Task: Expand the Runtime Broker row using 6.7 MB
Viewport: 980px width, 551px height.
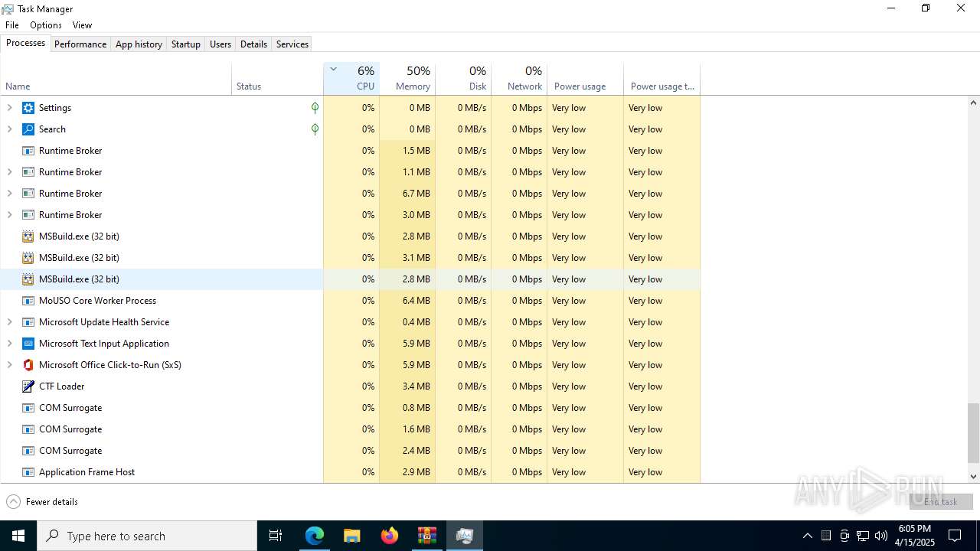Action: [10, 194]
